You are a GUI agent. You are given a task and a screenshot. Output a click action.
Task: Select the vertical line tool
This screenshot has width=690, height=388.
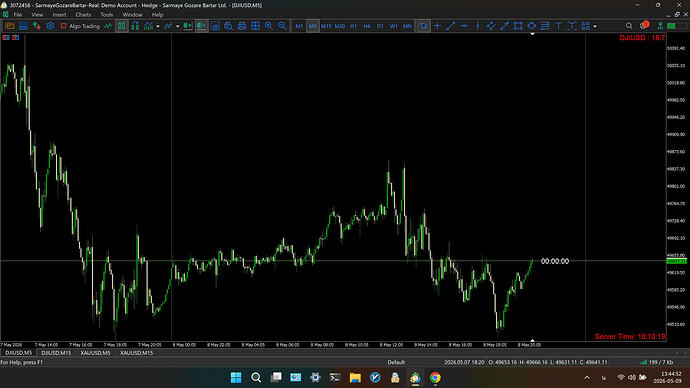[477, 26]
